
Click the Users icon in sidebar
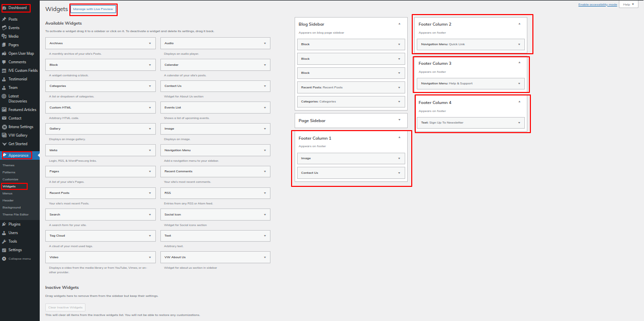tap(5, 233)
